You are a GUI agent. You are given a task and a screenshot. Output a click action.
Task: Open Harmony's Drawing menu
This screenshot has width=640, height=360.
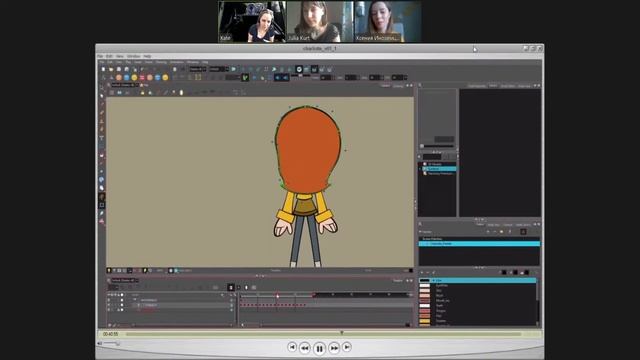tap(161, 62)
